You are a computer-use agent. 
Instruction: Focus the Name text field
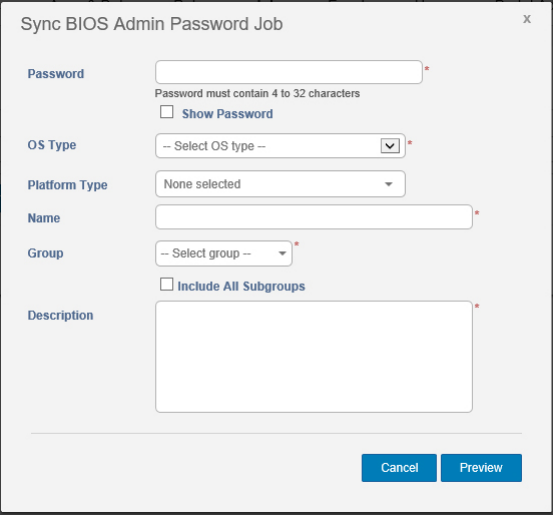314,217
